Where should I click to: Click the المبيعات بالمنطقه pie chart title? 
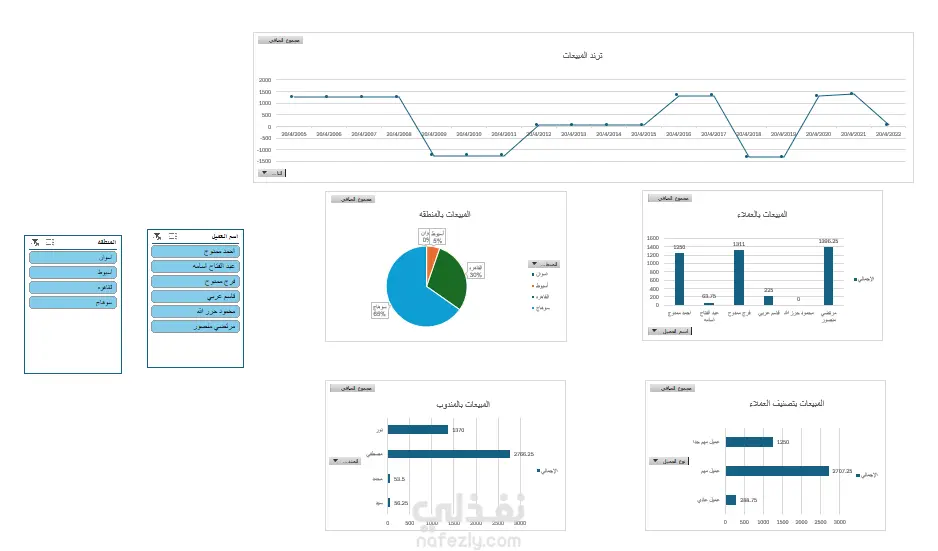[444, 214]
